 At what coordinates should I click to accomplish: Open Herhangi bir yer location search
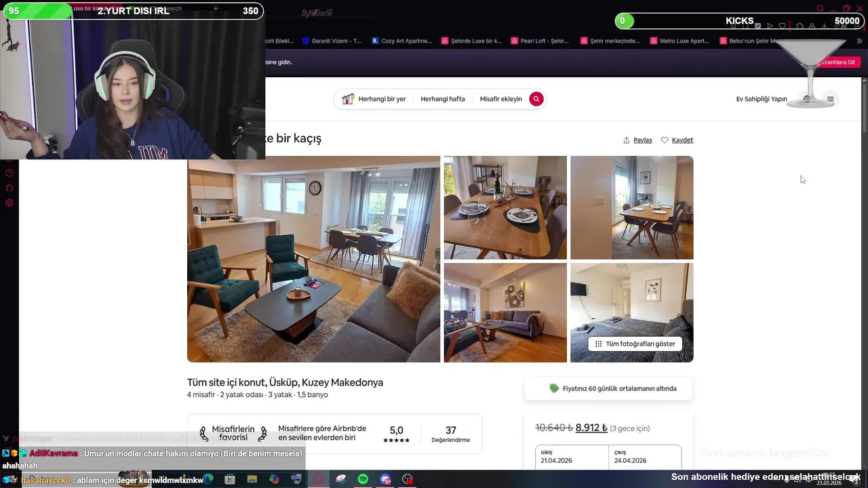click(x=374, y=99)
